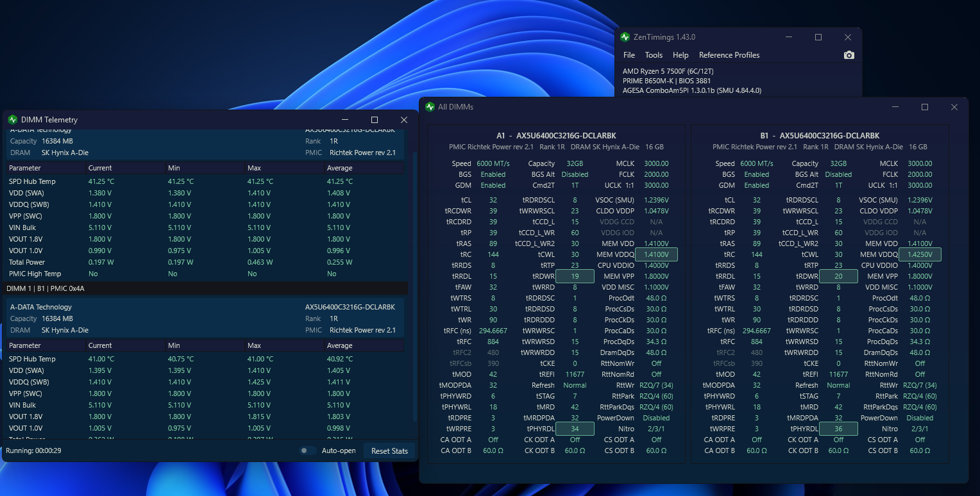Open the Reference Profiles menu
This screenshot has width=980, height=496.
[729, 55]
